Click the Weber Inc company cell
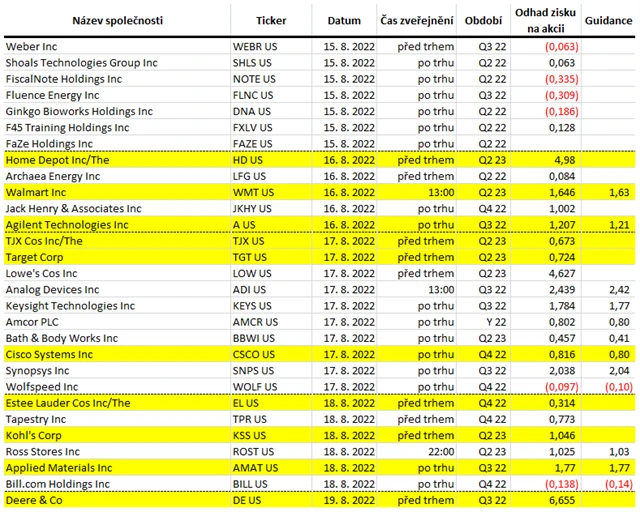Image resolution: width=640 pixels, height=512 pixels. pyautogui.click(x=31, y=47)
